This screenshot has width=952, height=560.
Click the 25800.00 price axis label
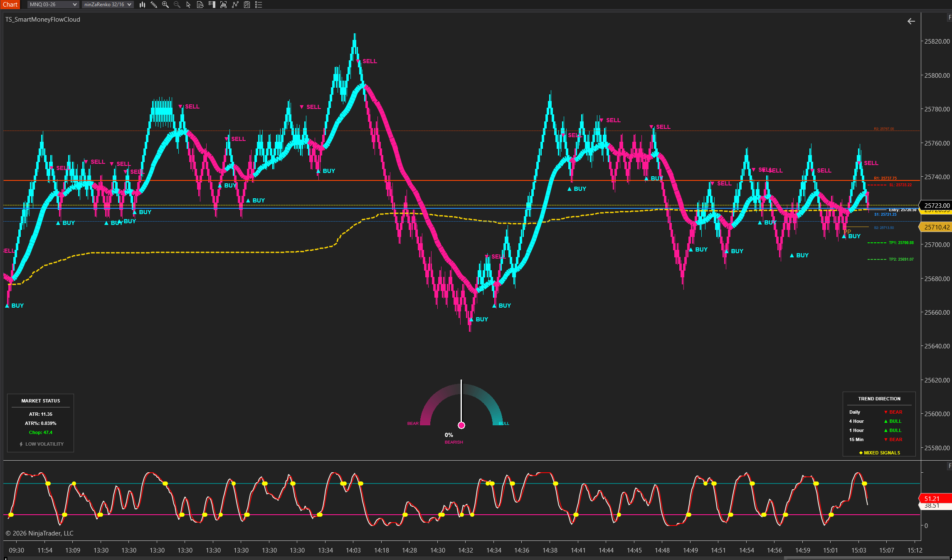[x=937, y=75]
